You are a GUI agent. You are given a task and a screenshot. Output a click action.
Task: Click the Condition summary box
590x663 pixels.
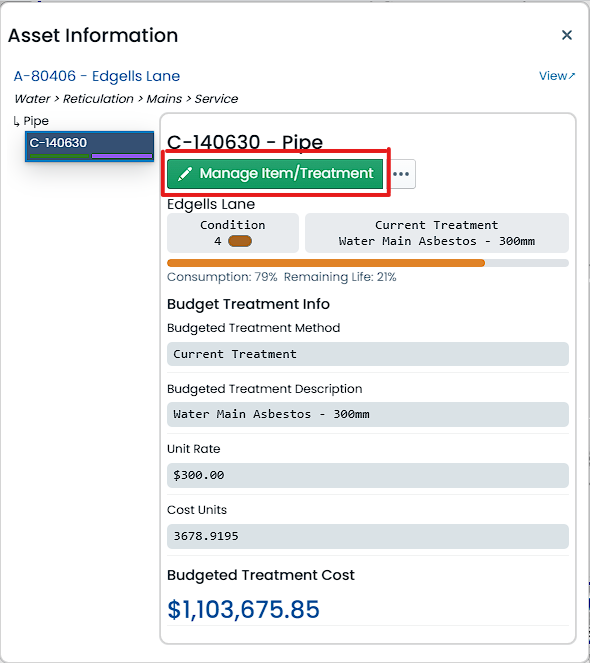[x=233, y=233]
